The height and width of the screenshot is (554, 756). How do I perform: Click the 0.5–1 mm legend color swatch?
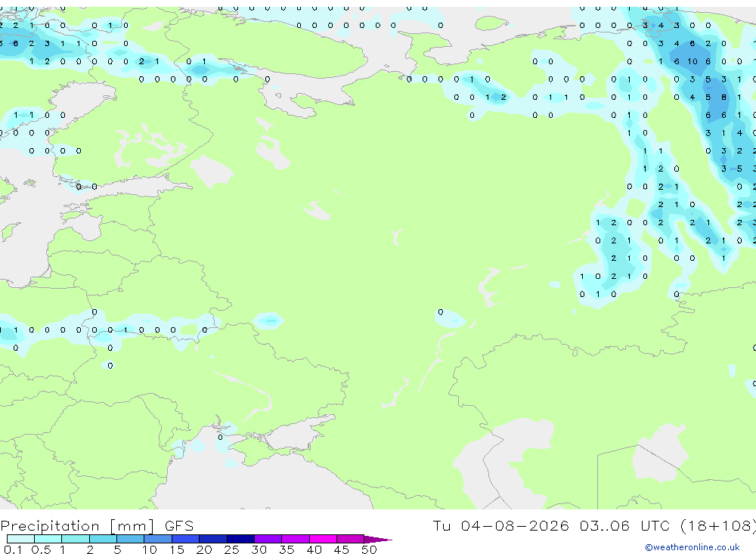[x=48, y=539]
